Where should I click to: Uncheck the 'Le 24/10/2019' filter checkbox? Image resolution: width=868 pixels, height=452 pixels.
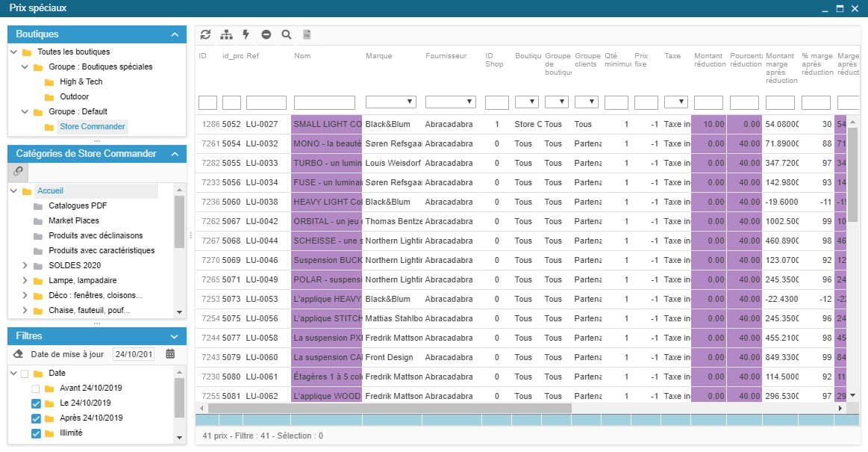click(x=36, y=403)
